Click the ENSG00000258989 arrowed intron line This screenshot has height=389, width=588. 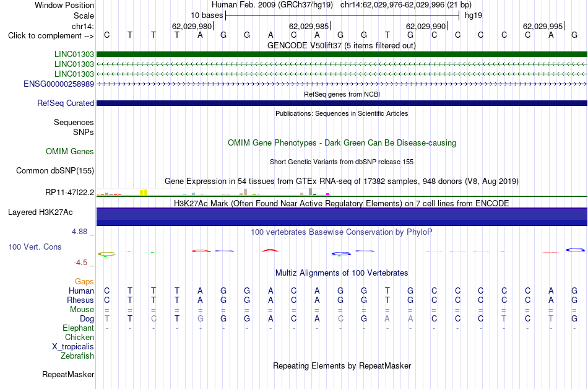[342, 84]
